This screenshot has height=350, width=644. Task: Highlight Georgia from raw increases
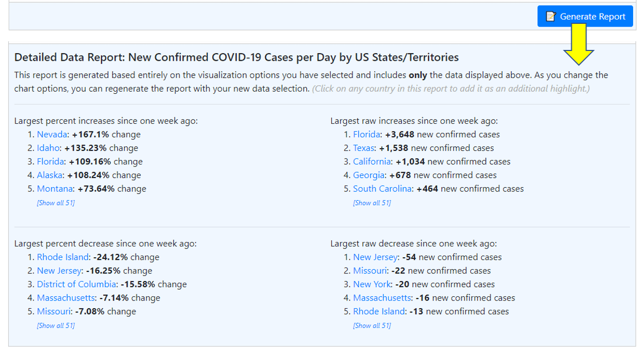(369, 175)
